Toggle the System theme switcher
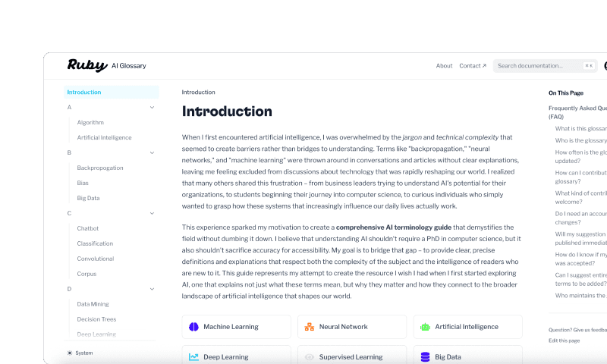The height and width of the screenshot is (364, 607). [x=83, y=353]
